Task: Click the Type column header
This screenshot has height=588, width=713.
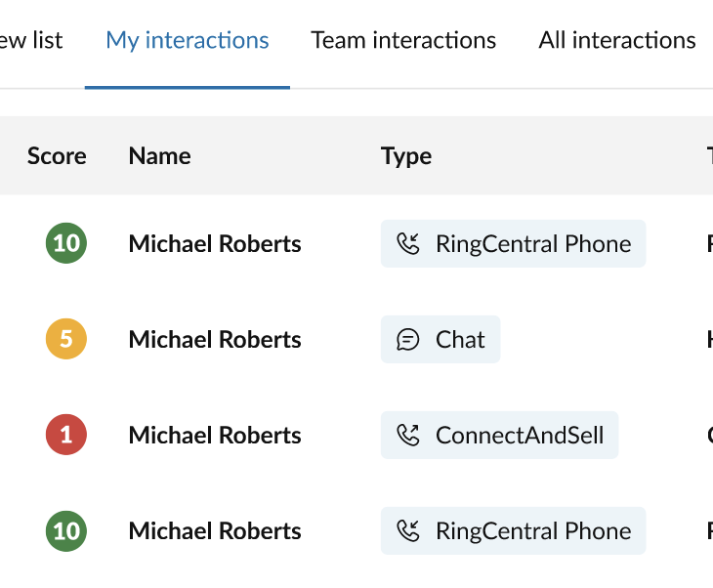Action: pos(406,157)
